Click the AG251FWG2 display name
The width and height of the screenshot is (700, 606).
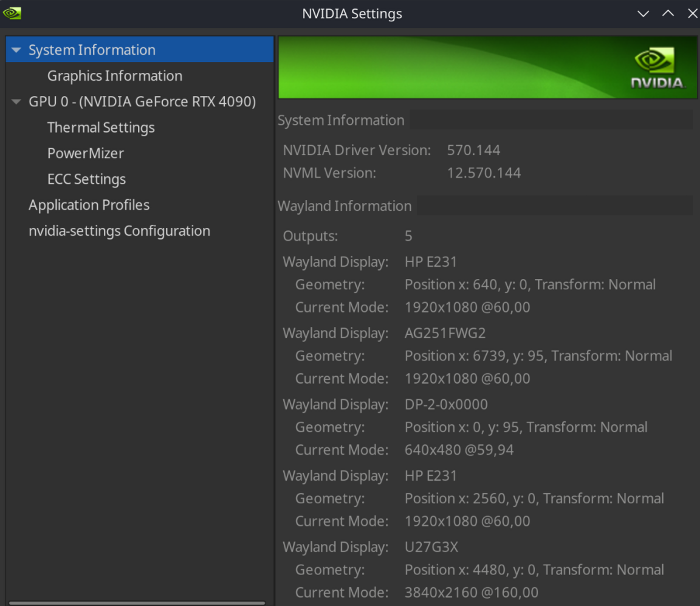445,333
